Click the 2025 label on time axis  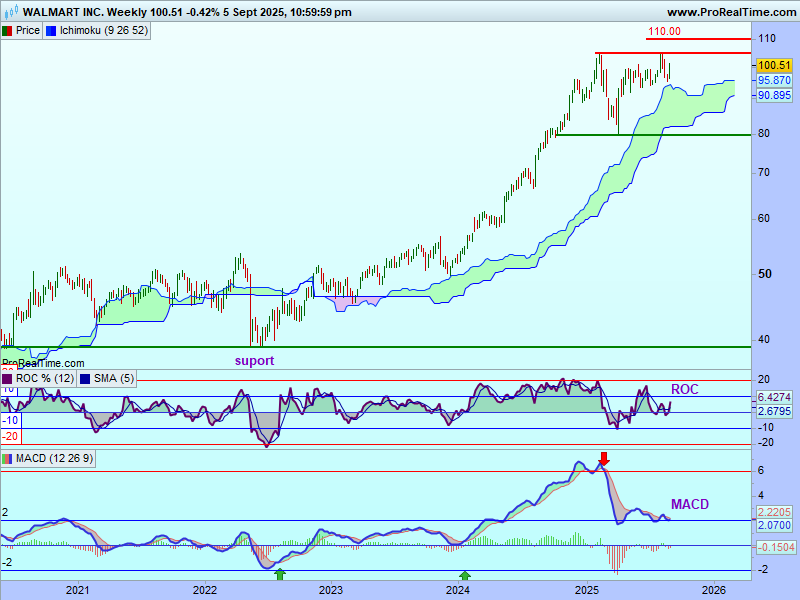coord(587,590)
